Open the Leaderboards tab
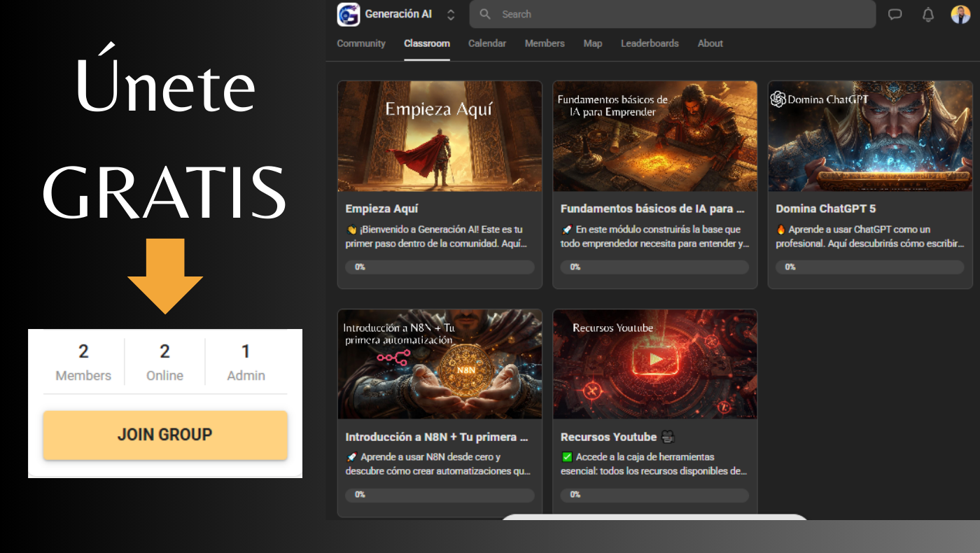The image size is (980, 553). pyautogui.click(x=650, y=43)
